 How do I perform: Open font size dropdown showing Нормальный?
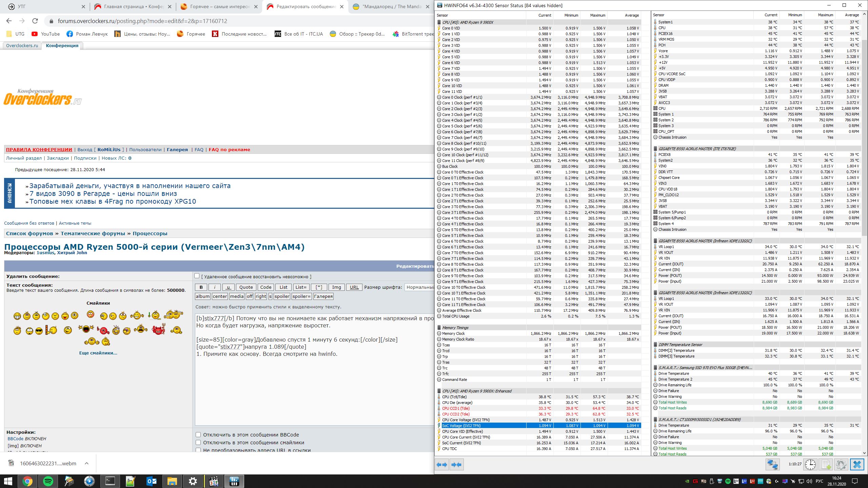point(420,287)
